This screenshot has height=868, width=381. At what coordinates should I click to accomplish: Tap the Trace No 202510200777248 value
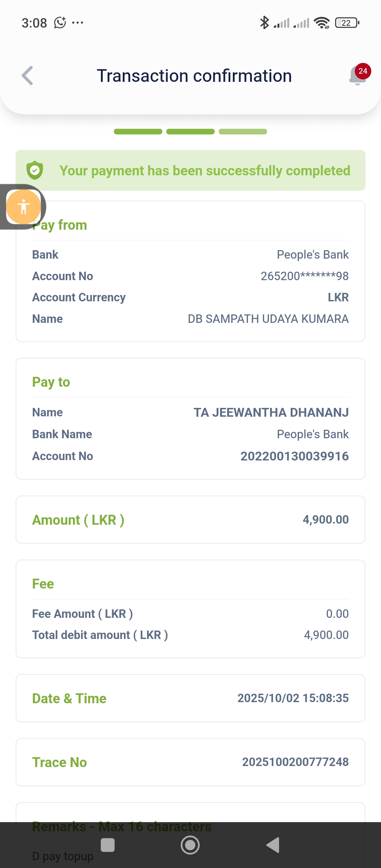pos(295,762)
